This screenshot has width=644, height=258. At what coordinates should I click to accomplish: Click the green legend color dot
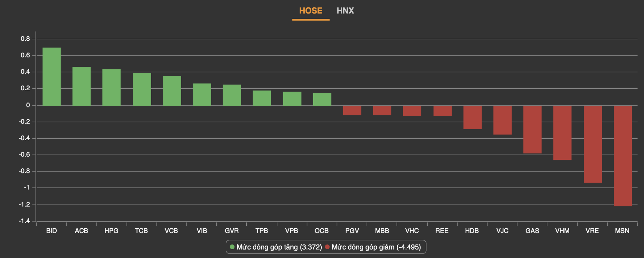pyautogui.click(x=232, y=247)
